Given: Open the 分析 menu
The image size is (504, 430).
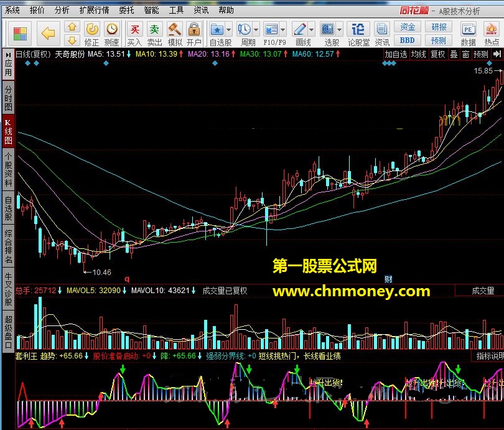Looking at the screenshot, I should (x=62, y=11).
